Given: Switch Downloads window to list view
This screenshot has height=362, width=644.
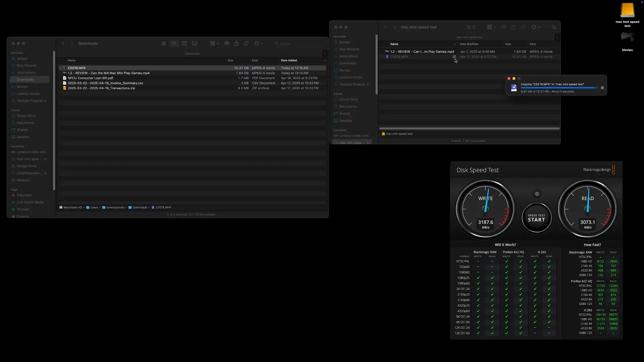Looking at the screenshot, I should coord(174,44).
